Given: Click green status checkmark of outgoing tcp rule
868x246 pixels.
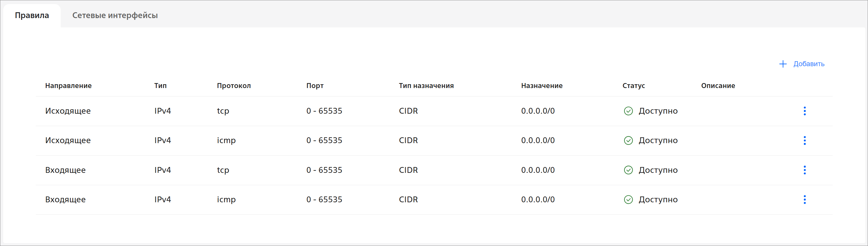Looking at the screenshot, I should (x=628, y=111).
